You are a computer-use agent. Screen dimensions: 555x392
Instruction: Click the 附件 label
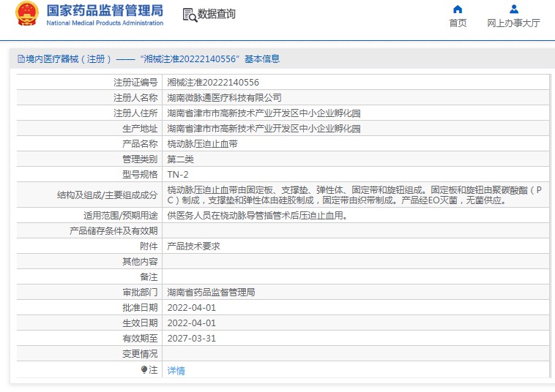tap(149, 246)
